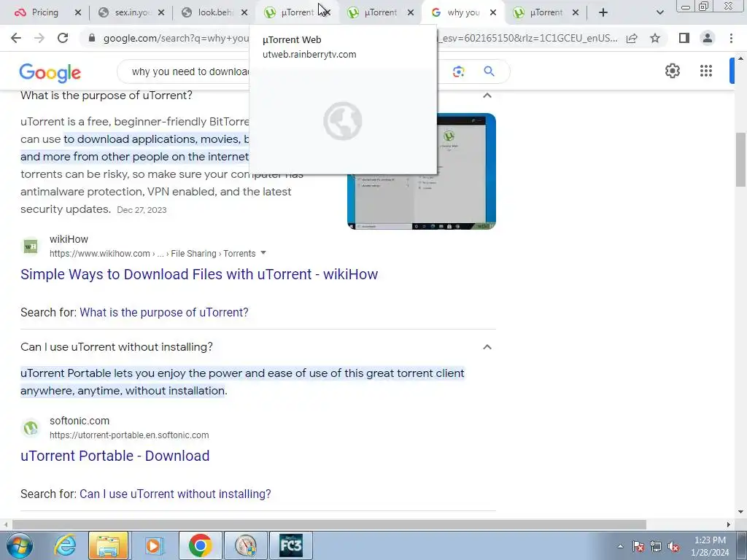The width and height of the screenshot is (747, 560).
Task: Bookmark this tab with the star
Action: tap(655, 38)
